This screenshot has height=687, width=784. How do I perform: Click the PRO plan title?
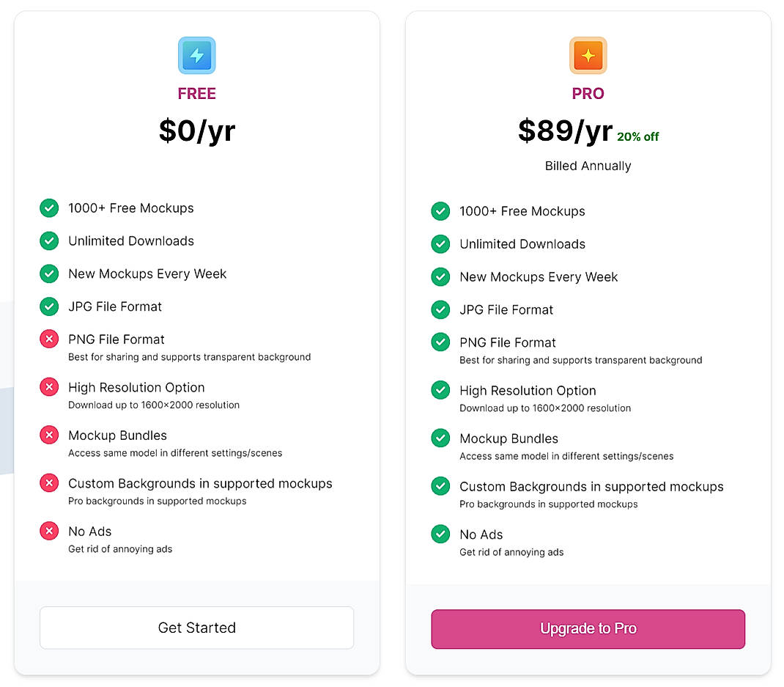[x=588, y=93]
